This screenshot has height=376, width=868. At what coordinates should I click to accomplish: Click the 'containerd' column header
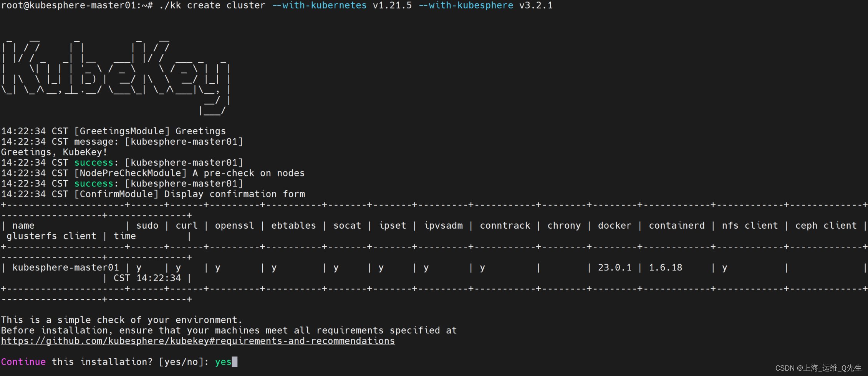pos(677,226)
